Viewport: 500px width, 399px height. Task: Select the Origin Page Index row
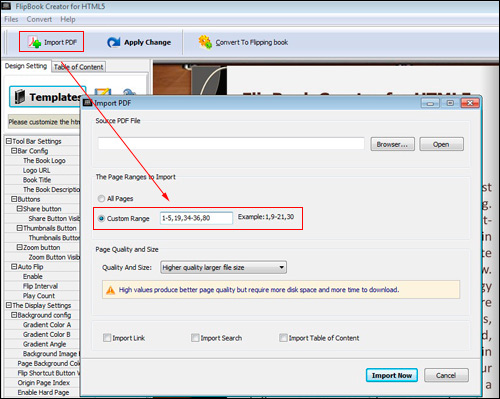coord(42,383)
